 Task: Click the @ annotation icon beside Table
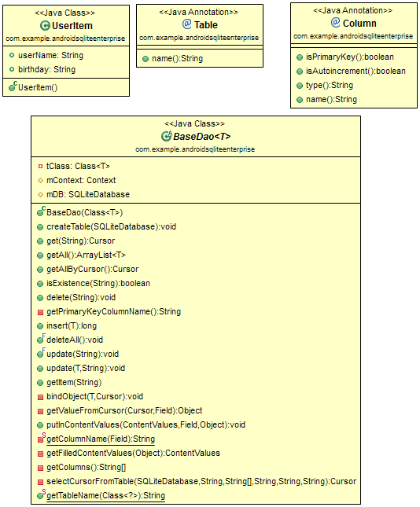coord(186,24)
